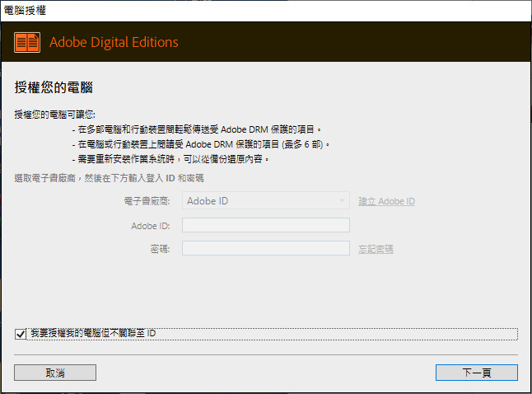Proceed with the 下一頁 button
Image resolution: width=532 pixels, height=394 pixels.
pos(476,373)
